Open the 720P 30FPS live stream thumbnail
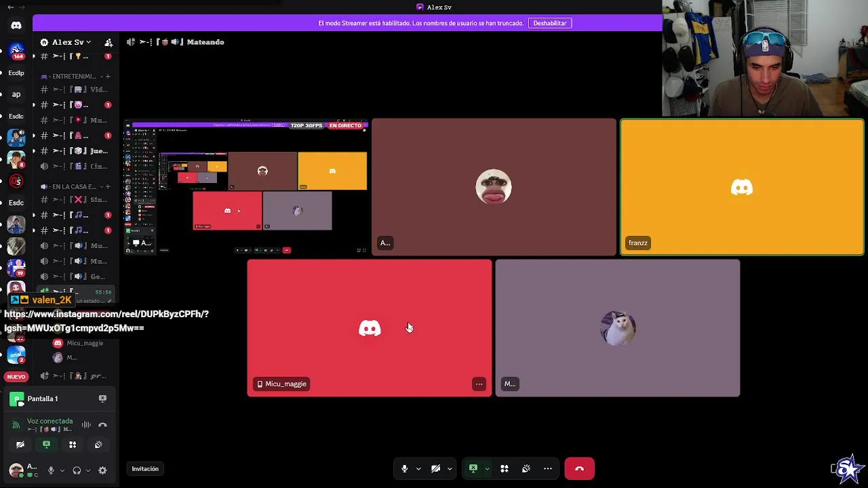Screen dimensions: 868x488 point(246,187)
